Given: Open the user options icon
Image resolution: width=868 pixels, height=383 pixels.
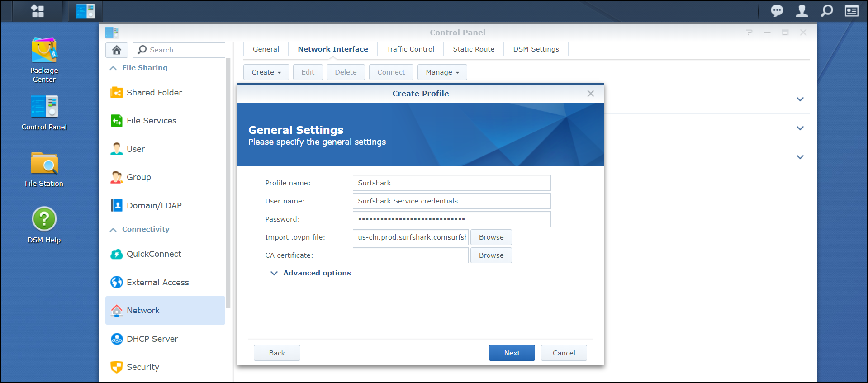Looking at the screenshot, I should tap(802, 10).
